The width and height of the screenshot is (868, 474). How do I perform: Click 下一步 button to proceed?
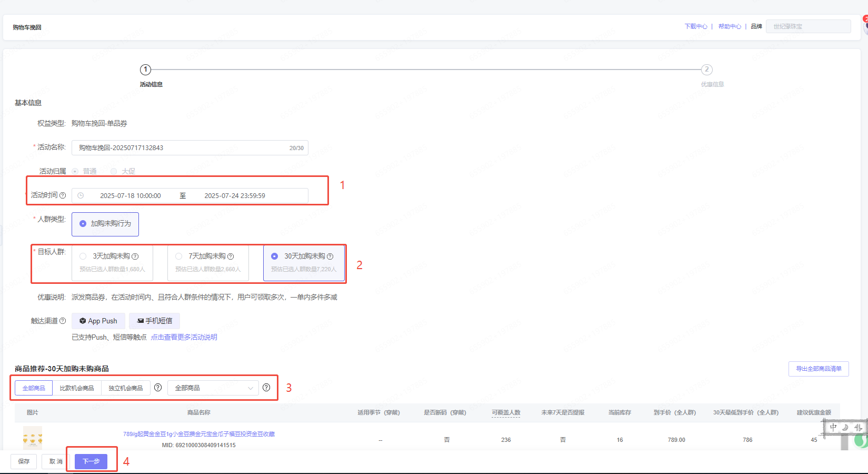(x=91, y=461)
